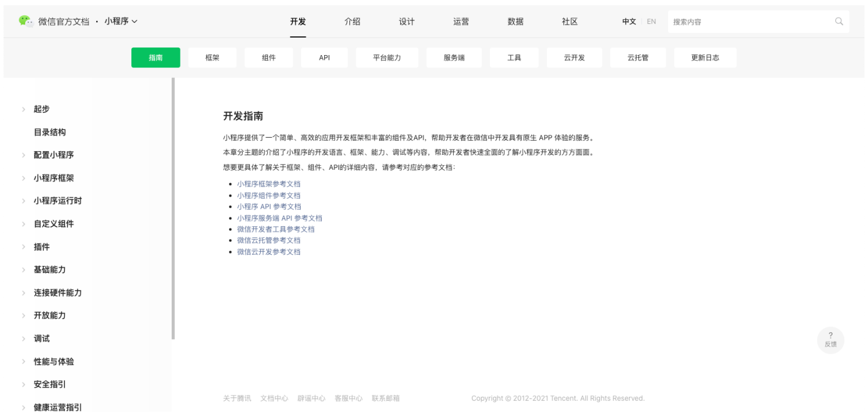
Task: Expand the 插件 sidebar section
Action: click(x=42, y=247)
